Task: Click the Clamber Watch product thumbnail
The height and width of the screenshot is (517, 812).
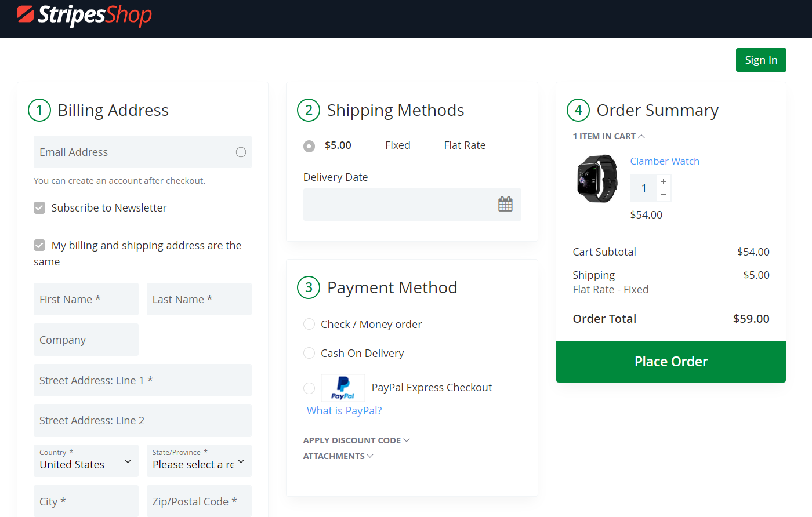Action: click(x=597, y=179)
